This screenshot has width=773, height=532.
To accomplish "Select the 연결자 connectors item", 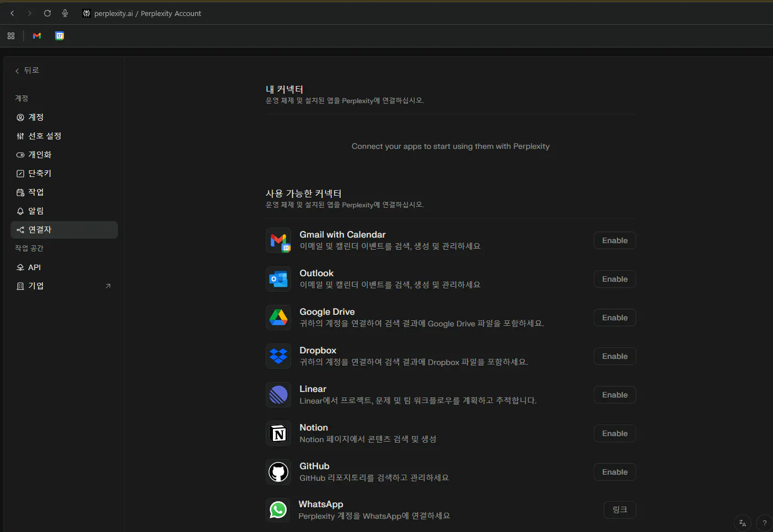I will tap(64, 230).
